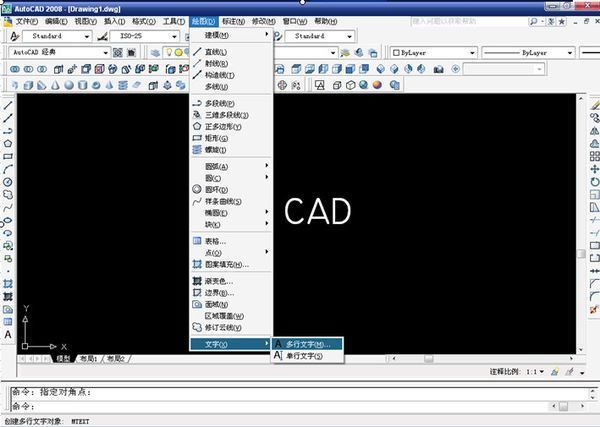Choose 直线(L) in the Draw menu

click(x=232, y=52)
